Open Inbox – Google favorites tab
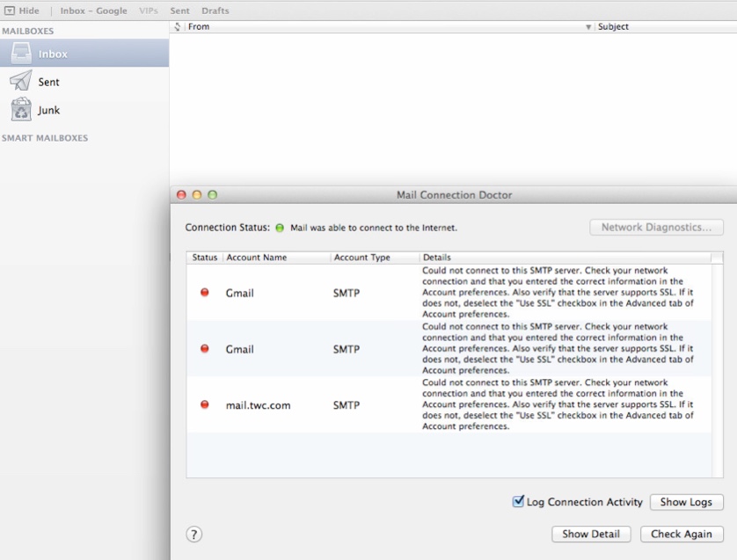The height and width of the screenshot is (560, 737). click(93, 11)
